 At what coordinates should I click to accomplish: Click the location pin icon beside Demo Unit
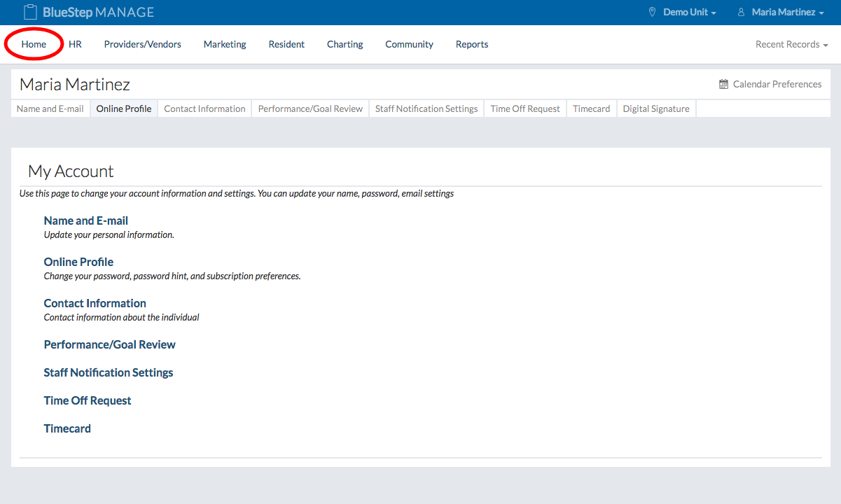point(653,13)
